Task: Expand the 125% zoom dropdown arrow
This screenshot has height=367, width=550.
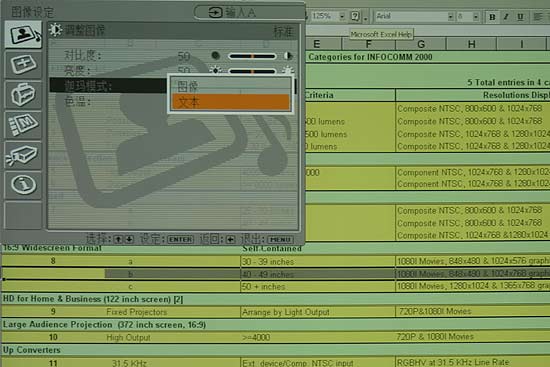Action: click(x=342, y=16)
